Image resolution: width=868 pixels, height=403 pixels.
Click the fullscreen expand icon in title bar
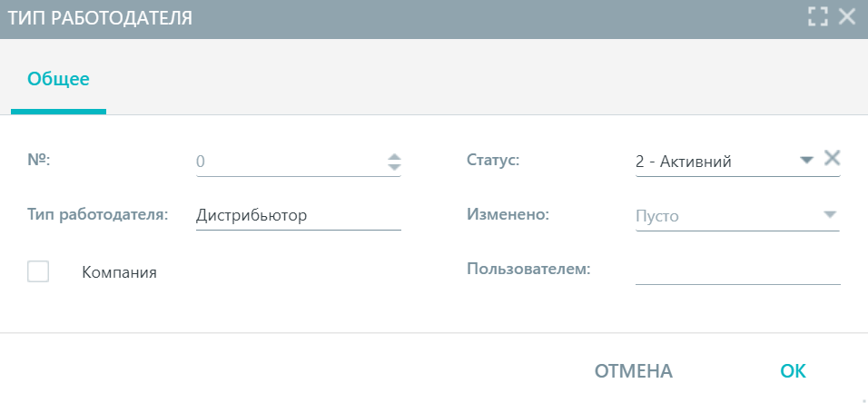[818, 17]
